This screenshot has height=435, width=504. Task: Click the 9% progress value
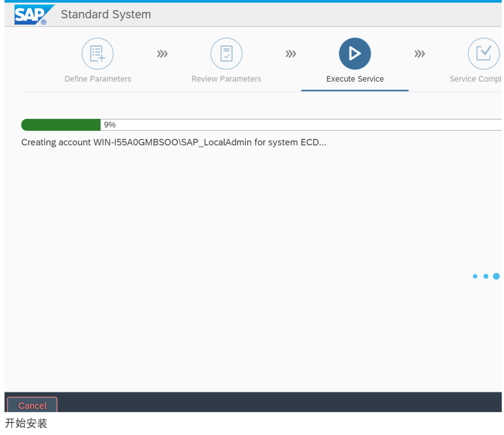pyautogui.click(x=110, y=125)
